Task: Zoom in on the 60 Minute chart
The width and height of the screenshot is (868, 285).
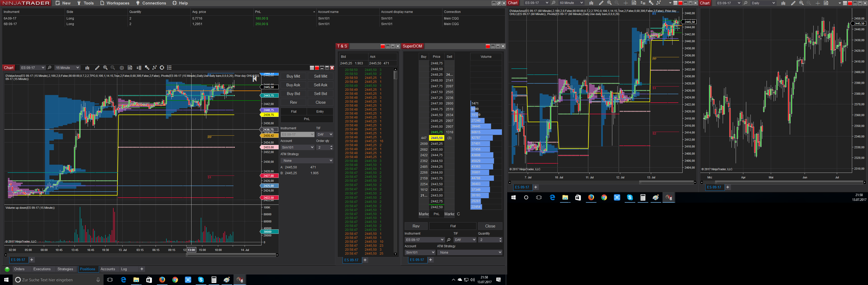Action: tap(609, 3)
